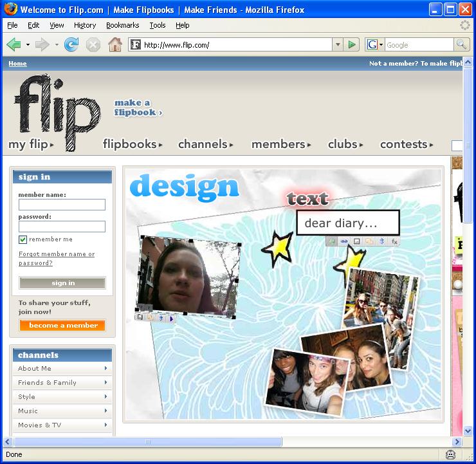The width and height of the screenshot is (476, 464).
Task: Click the horizontal scrollbar thumb
Action: coord(148,441)
